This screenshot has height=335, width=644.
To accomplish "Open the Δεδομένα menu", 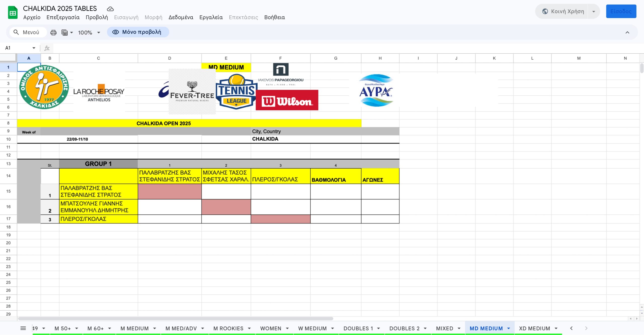I will tap(181, 17).
